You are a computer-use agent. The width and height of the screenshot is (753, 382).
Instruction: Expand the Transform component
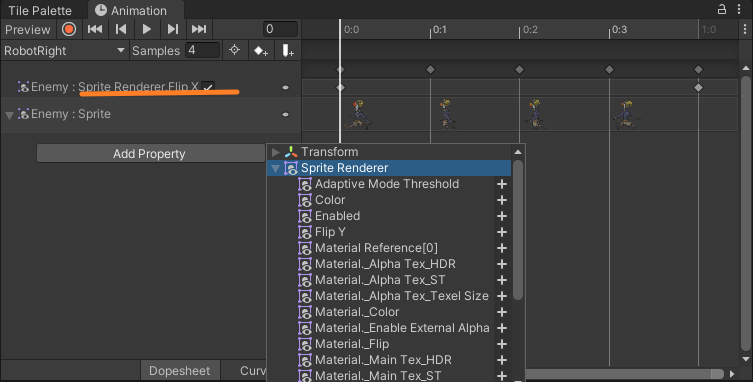pos(276,152)
